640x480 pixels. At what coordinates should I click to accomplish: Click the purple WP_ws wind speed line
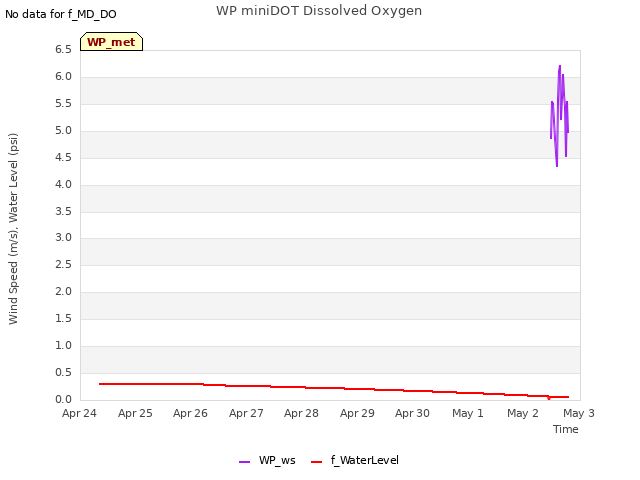[x=560, y=116]
